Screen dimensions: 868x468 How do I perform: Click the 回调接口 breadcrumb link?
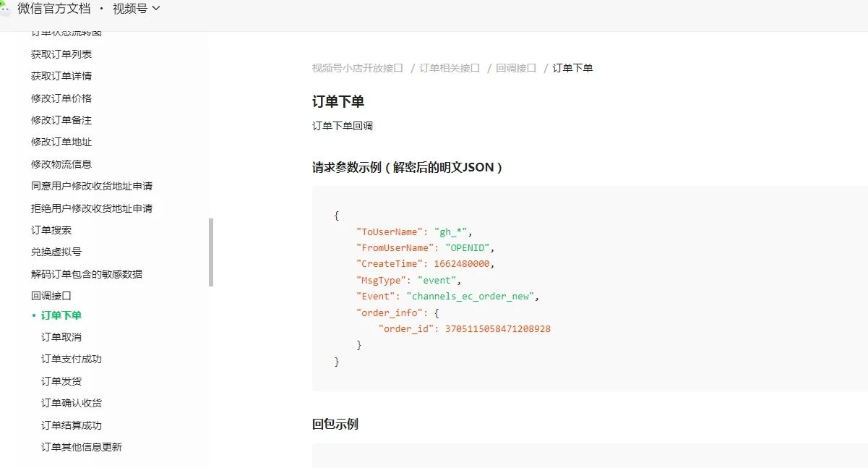coord(516,68)
